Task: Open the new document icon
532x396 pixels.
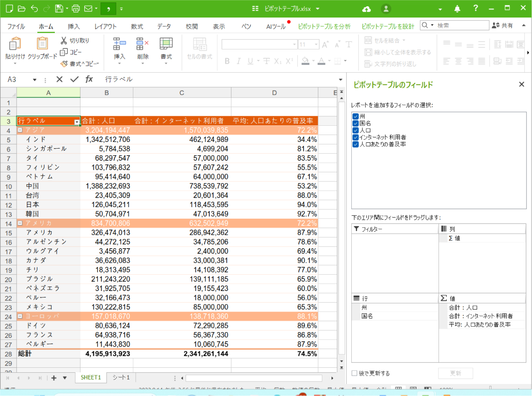Action: pyautogui.click(x=9, y=9)
